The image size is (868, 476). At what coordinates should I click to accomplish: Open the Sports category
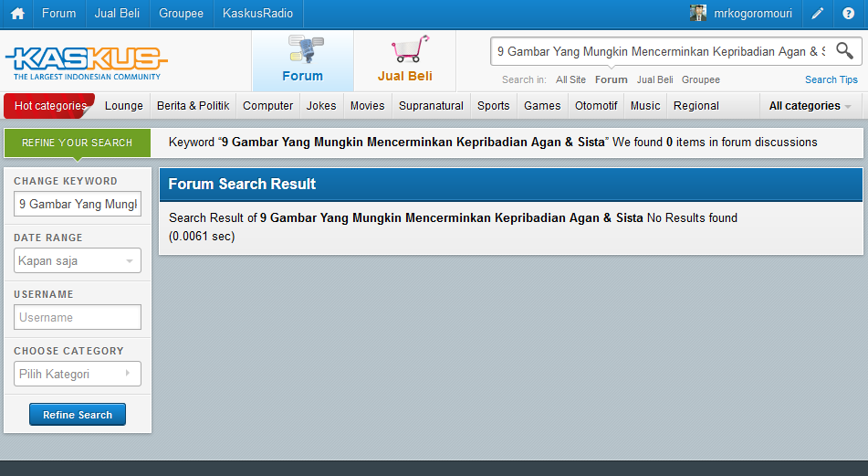click(x=494, y=106)
